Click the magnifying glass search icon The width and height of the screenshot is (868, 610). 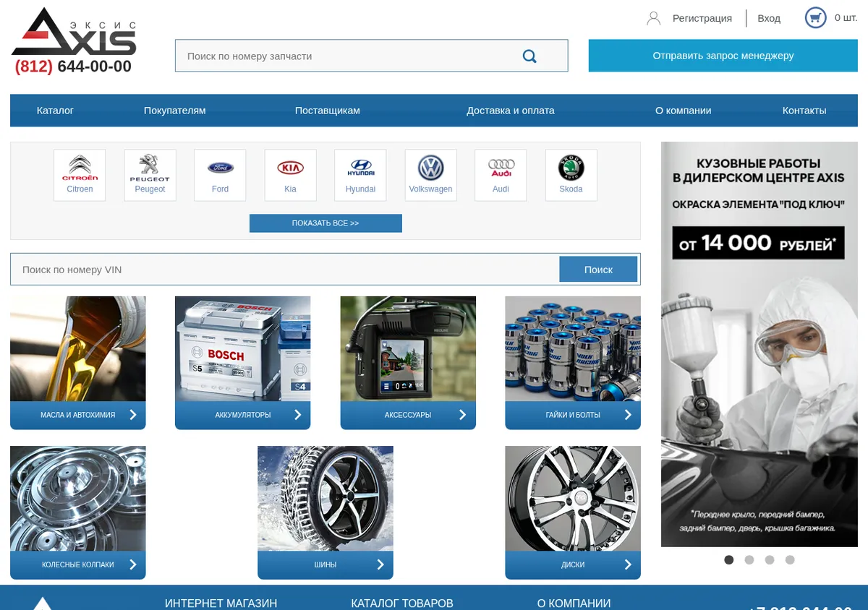pos(529,56)
